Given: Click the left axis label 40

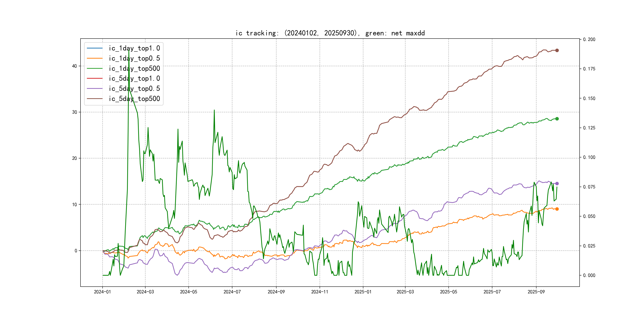Looking at the screenshot, I should (x=75, y=66).
